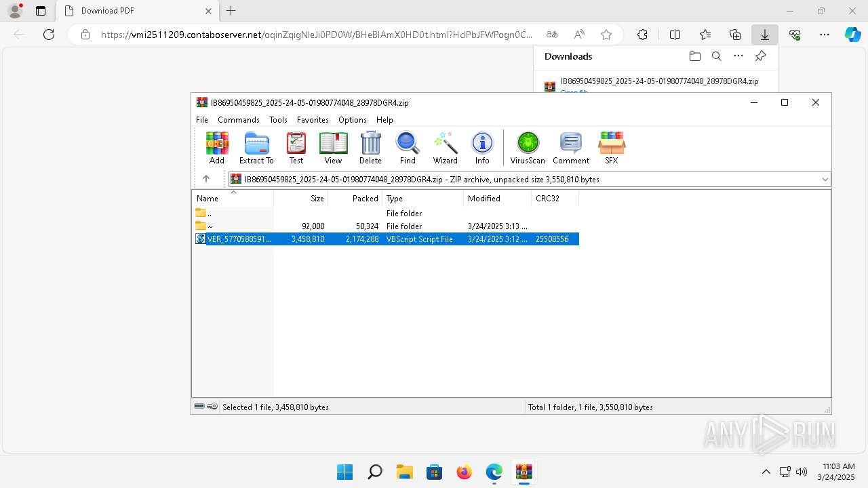Close the Download PDF tab
This screenshot has height=488, width=868.
tap(209, 11)
